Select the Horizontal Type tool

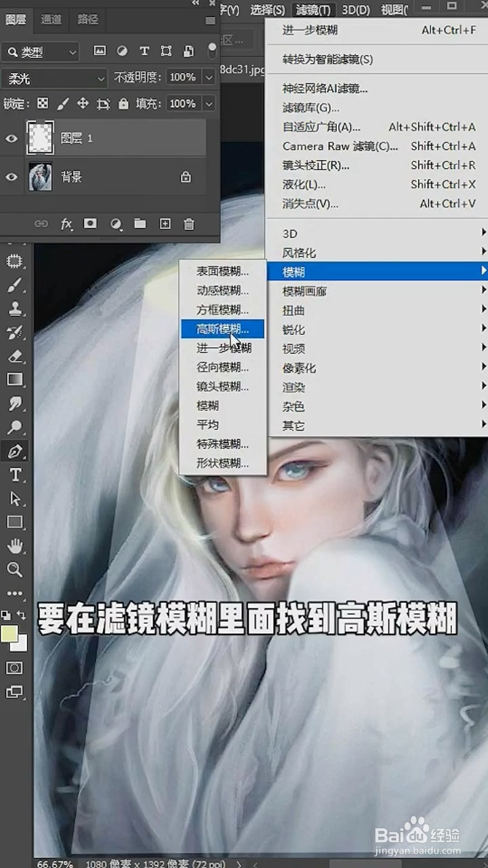point(15,475)
